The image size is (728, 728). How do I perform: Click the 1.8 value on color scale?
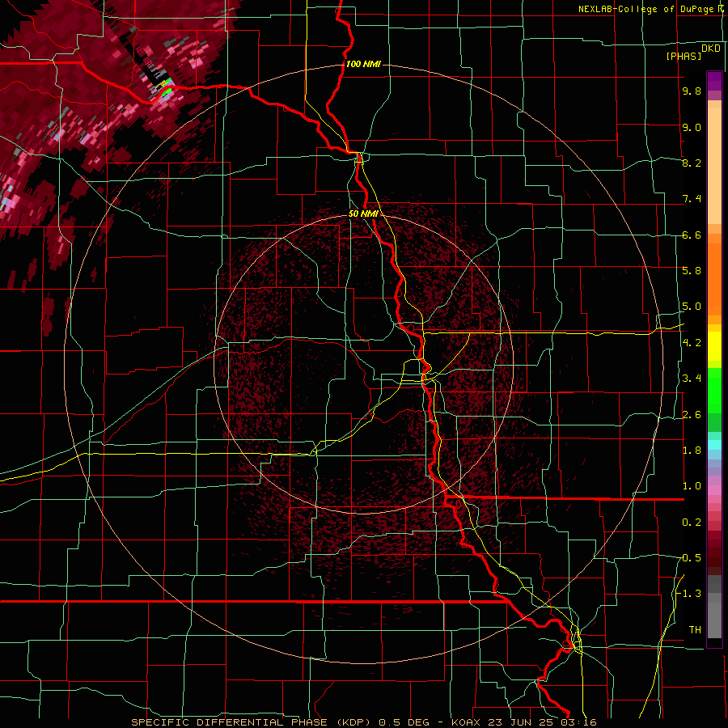692,450
